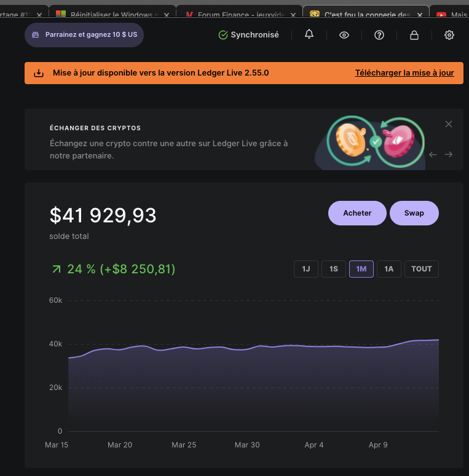
Task: Go to next banner slide arrow
Action: (x=449, y=155)
